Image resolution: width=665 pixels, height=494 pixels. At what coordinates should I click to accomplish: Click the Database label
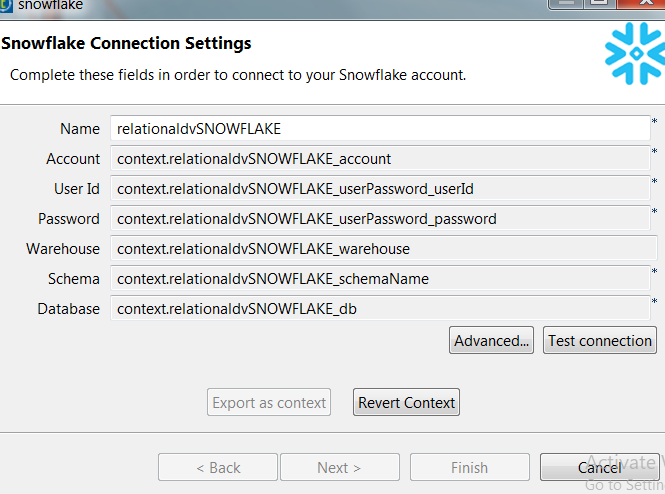tap(68, 309)
